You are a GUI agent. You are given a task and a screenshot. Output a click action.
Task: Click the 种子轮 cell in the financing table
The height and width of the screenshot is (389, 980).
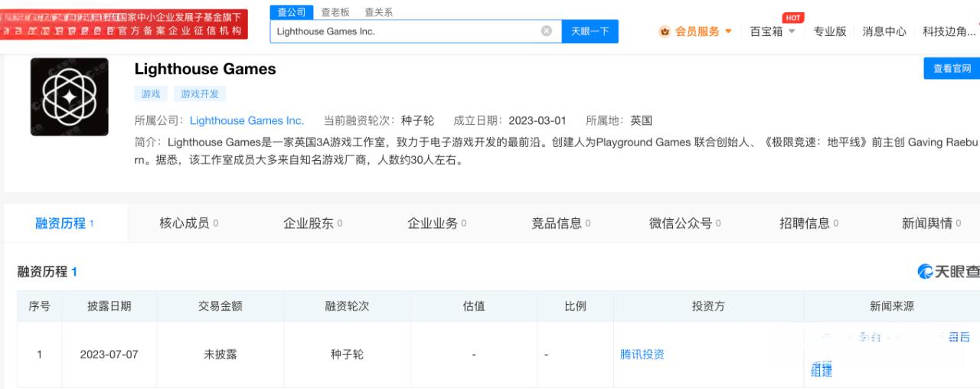point(348,355)
